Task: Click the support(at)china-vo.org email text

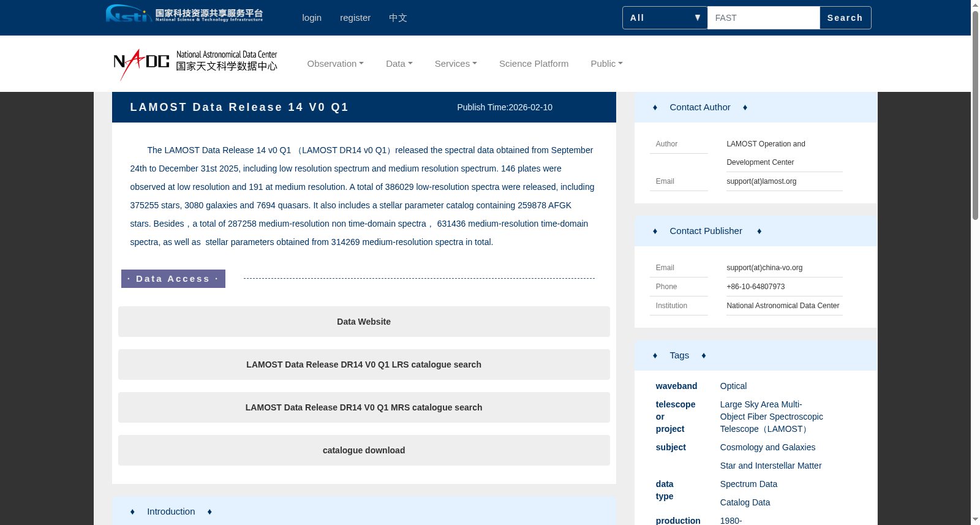Action: tap(764, 268)
